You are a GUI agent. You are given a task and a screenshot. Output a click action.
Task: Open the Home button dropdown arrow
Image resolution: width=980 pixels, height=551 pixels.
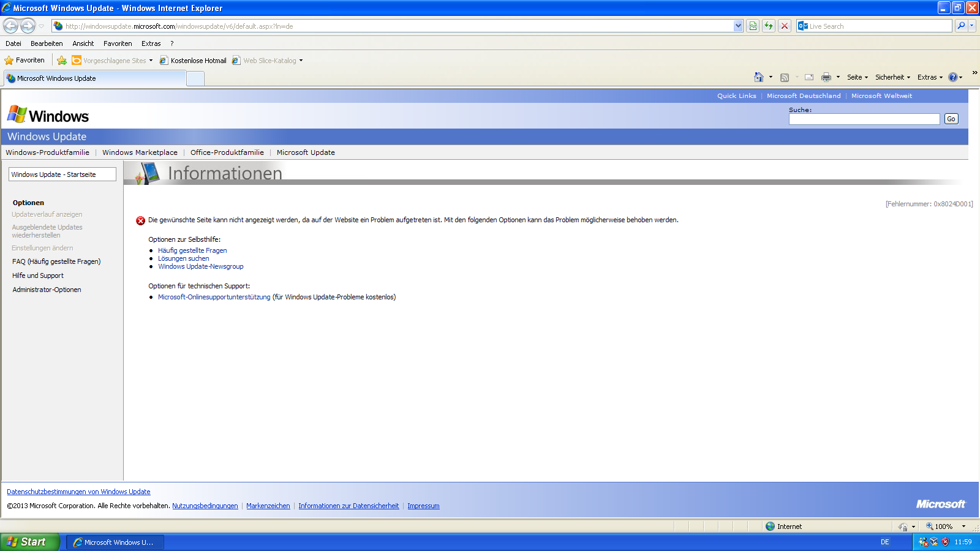[771, 77]
